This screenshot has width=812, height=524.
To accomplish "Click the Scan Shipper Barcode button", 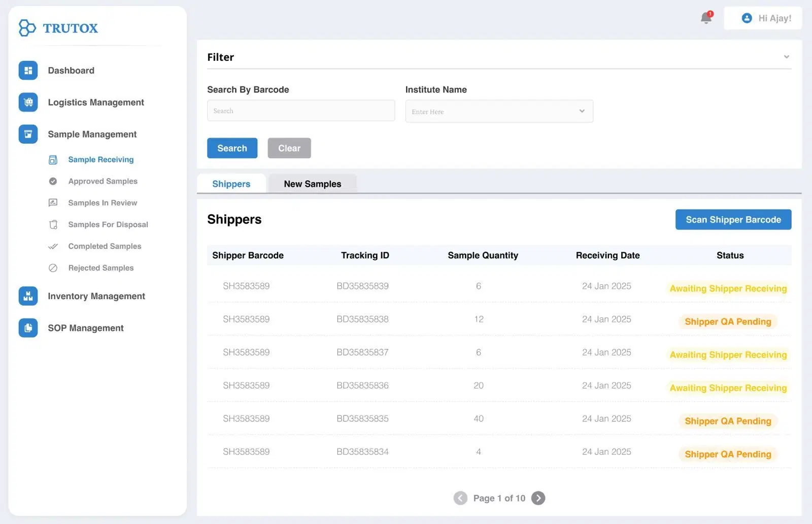I will pos(733,219).
